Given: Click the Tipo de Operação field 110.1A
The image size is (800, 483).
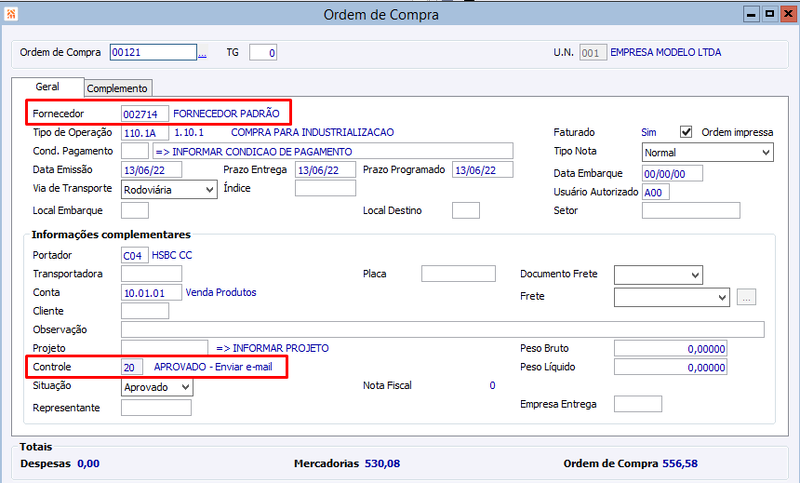Looking at the screenshot, I should tap(145, 133).
